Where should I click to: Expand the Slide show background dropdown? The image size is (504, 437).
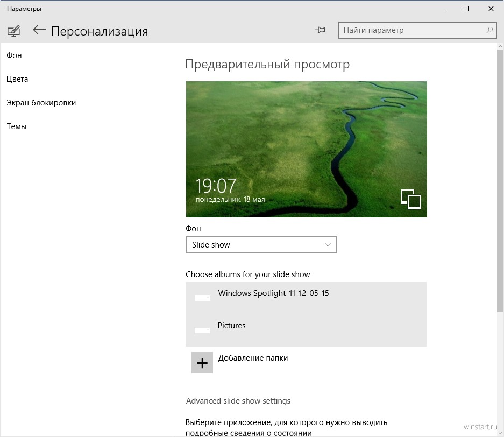261,245
